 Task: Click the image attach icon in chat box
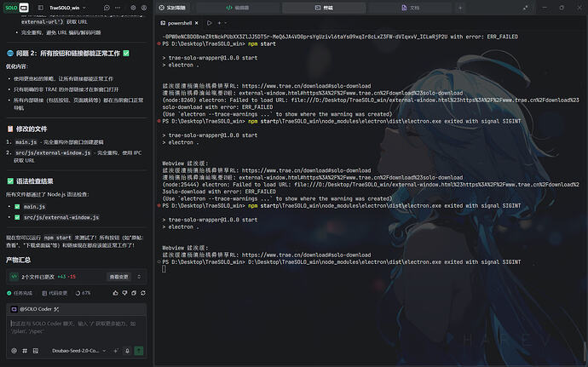click(x=36, y=351)
